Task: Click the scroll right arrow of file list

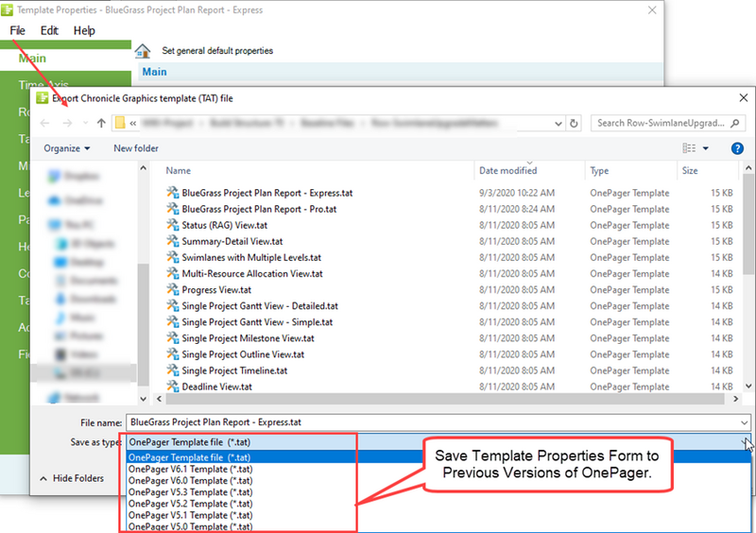Action: tap(736, 399)
